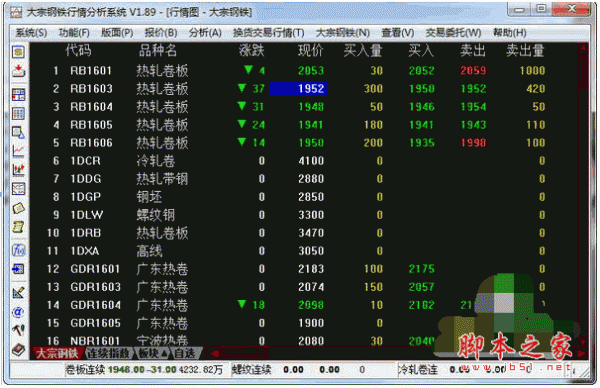Viewport: 600px width, 388px height.
Task: Select the GDR1604 row code
Action: point(95,305)
